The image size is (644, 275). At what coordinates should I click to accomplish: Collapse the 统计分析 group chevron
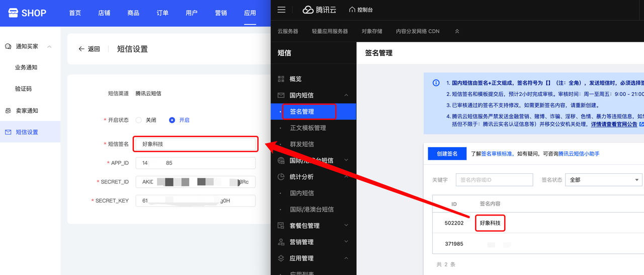pos(346,177)
